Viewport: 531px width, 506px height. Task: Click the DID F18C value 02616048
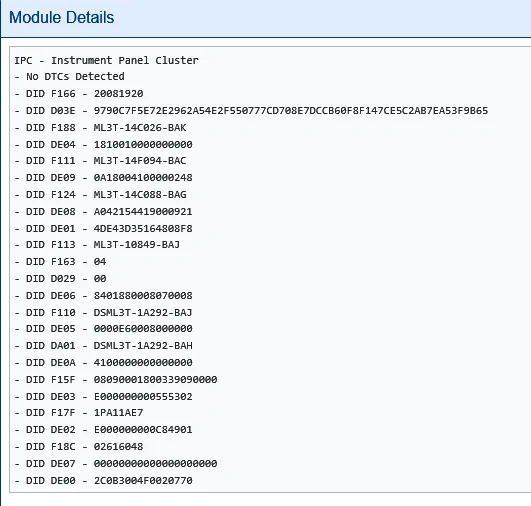pyautogui.click(x=119, y=446)
